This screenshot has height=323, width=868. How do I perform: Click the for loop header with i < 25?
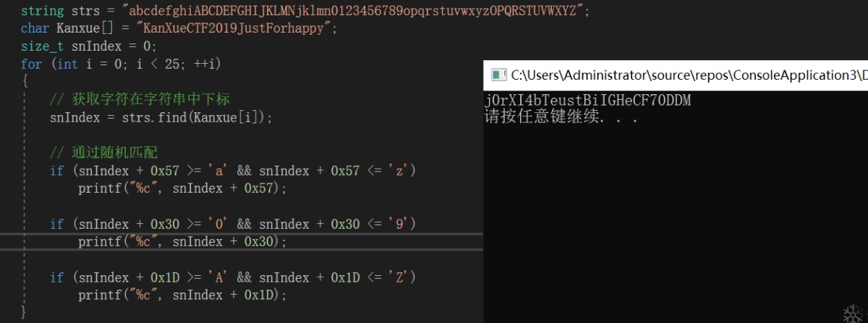(121, 64)
